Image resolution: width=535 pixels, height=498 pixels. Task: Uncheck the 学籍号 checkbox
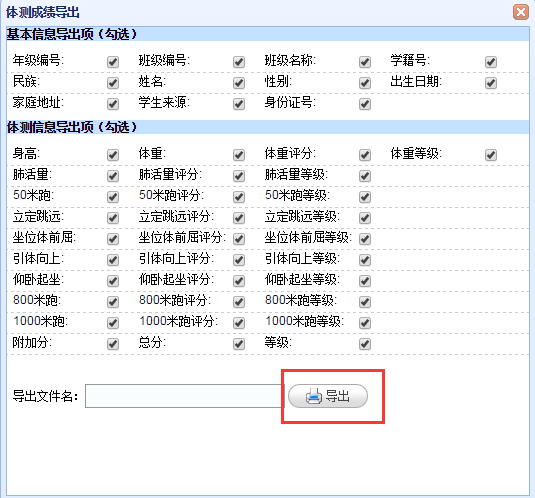click(491, 62)
